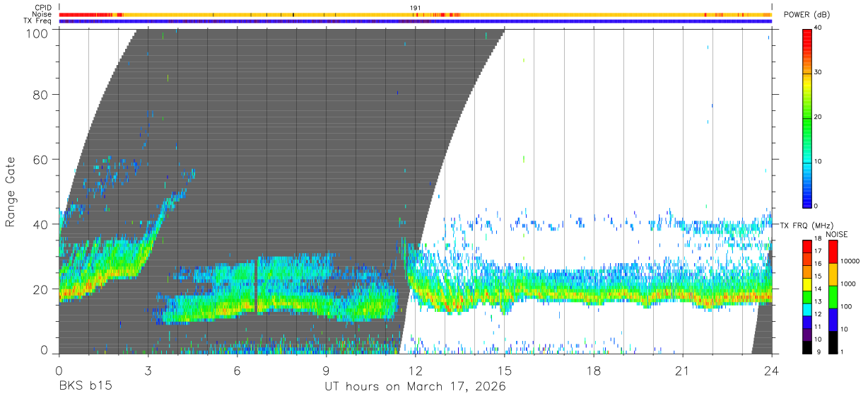Click the '1000' label on the NOISE scale
The height and width of the screenshot is (401, 868).
(849, 284)
